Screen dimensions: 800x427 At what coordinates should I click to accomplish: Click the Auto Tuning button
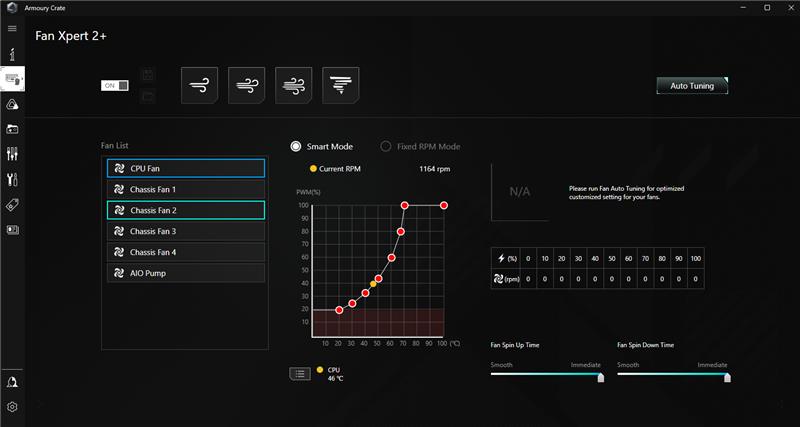click(692, 86)
